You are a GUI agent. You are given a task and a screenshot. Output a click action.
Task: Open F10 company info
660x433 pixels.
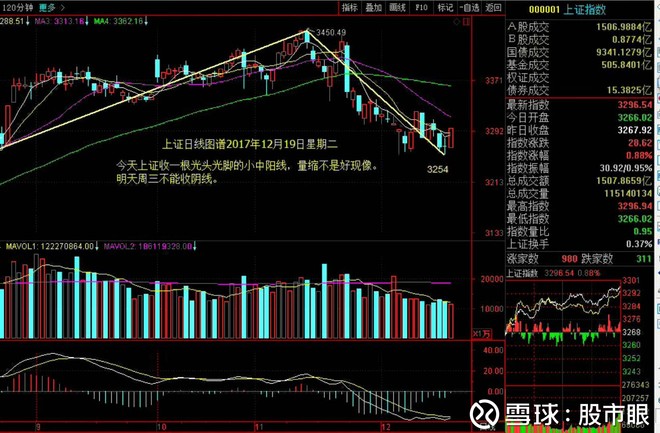click(421, 8)
